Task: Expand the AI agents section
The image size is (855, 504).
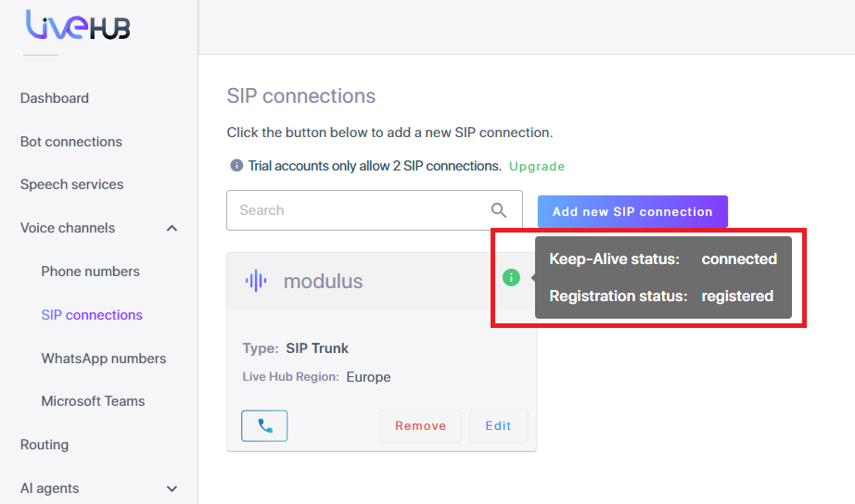Action: coord(172,488)
